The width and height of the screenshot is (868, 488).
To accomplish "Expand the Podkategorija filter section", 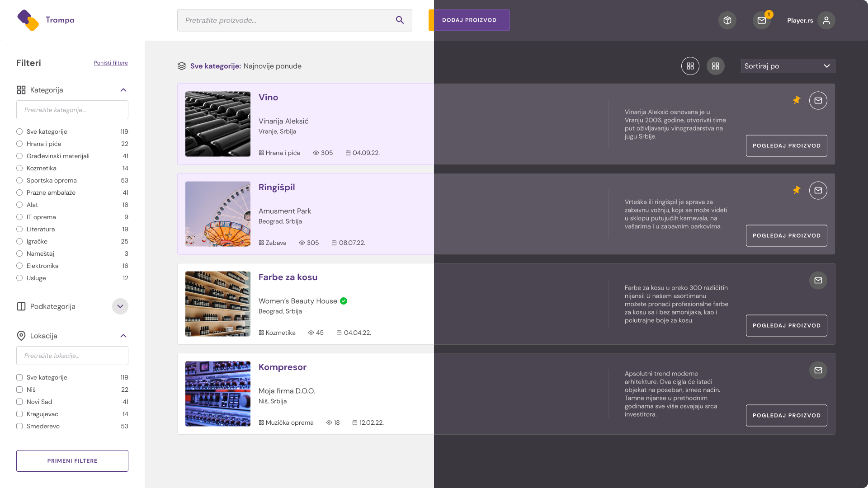I will [x=120, y=306].
